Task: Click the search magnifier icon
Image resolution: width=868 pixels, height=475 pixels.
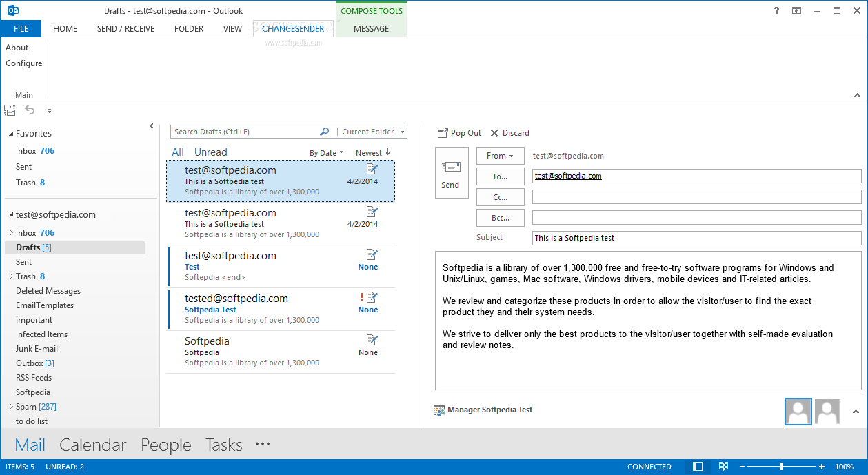Action: (x=324, y=132)
